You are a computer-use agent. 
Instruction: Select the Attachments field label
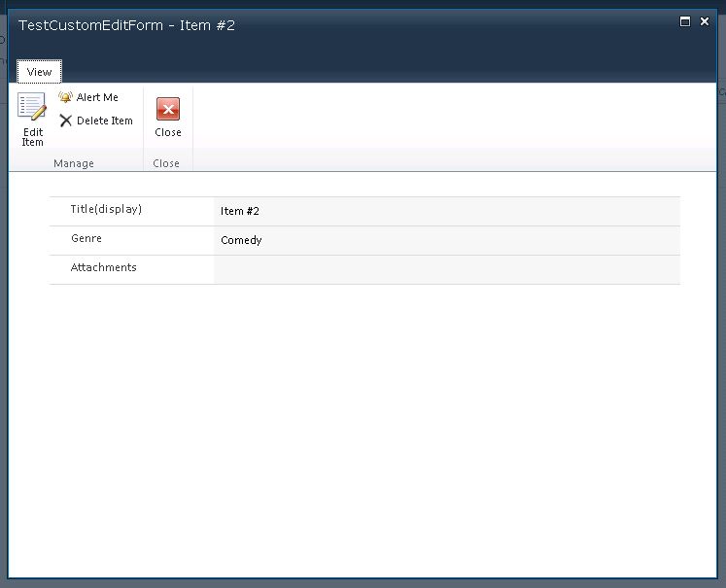click(103, 268)
